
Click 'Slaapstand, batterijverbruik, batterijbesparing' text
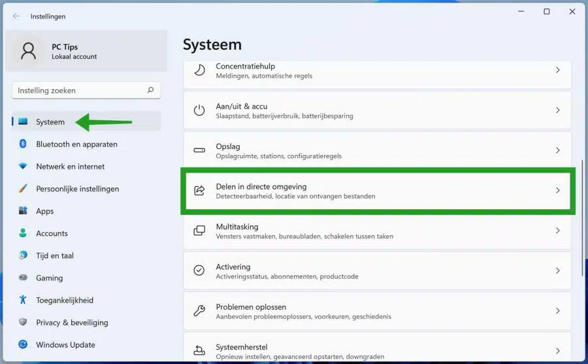284,116
